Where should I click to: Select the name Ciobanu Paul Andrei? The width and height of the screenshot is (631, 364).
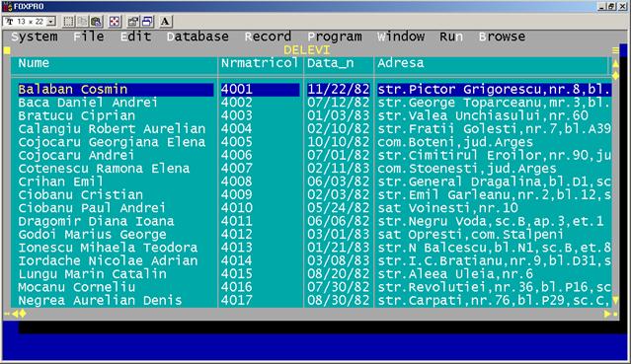point(92,208)
